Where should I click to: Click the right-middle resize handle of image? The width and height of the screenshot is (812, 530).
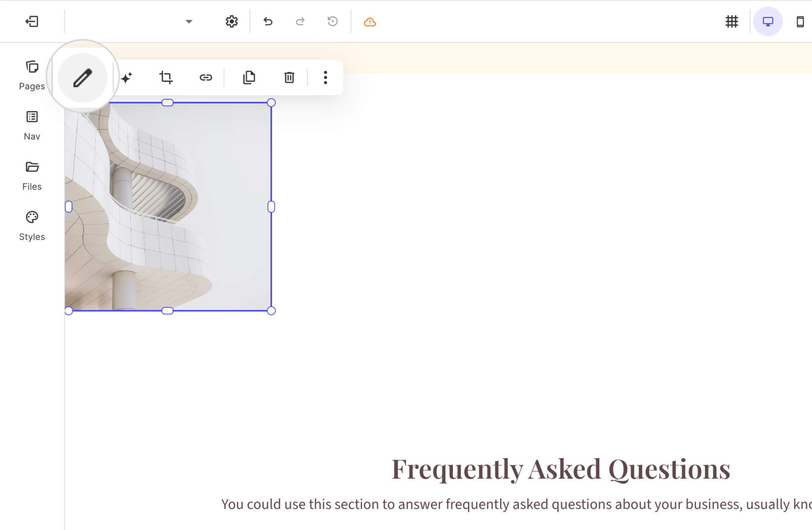[x=271, y=207]
